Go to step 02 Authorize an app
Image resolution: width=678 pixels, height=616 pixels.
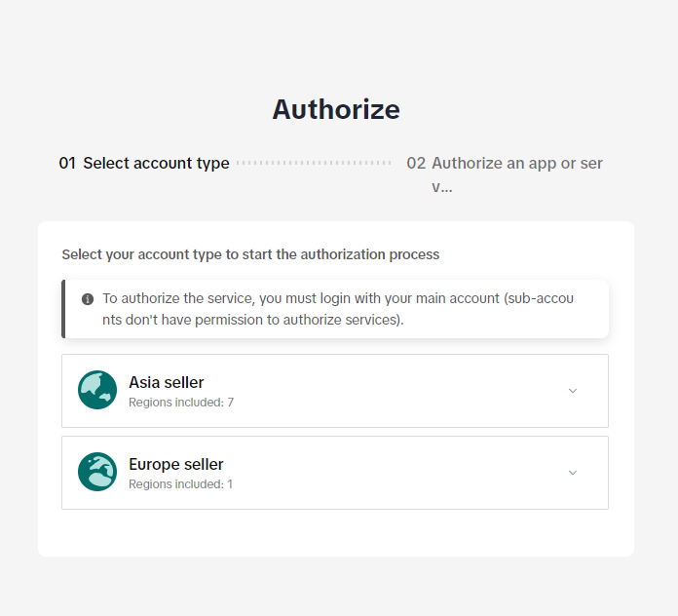coord(516,164)
